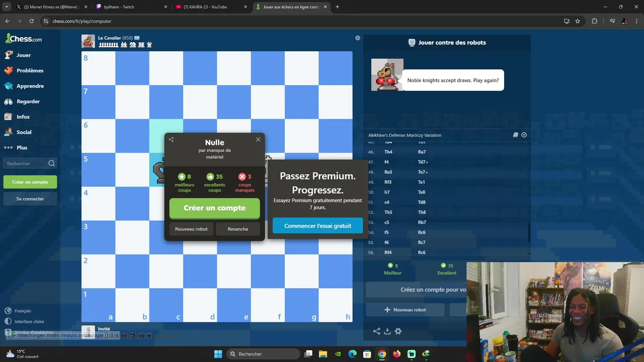Select move Rb7 in move list
644x362 pixels.
click(x=422, y=222)
